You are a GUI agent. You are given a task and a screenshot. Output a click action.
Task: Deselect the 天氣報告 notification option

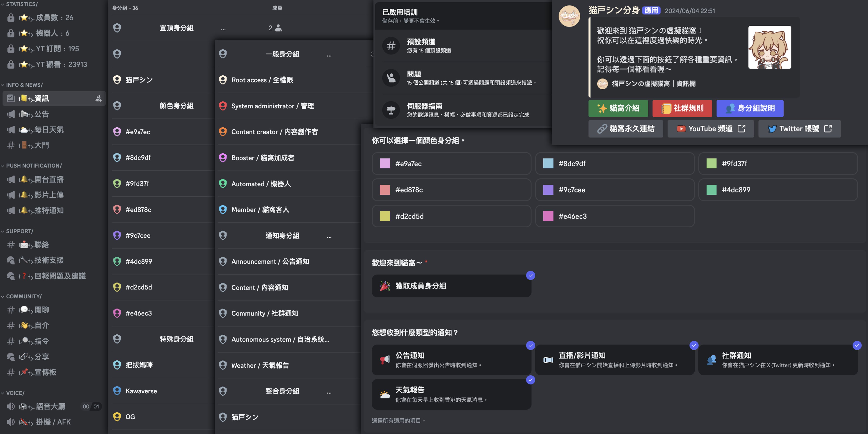click(x=451, y=394)
